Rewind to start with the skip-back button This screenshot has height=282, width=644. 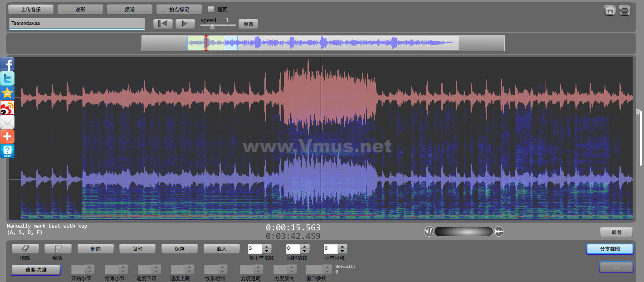pyautogui.click(x=163, y=24)
